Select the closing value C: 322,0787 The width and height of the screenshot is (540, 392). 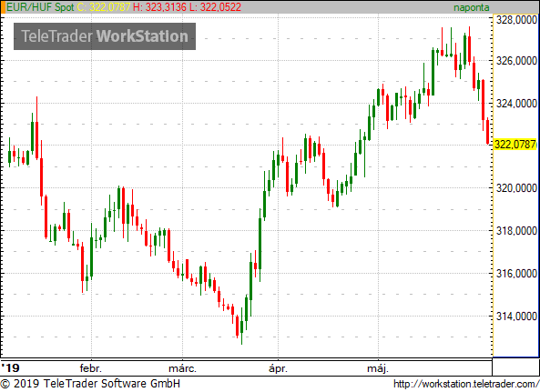pos(104,7)
